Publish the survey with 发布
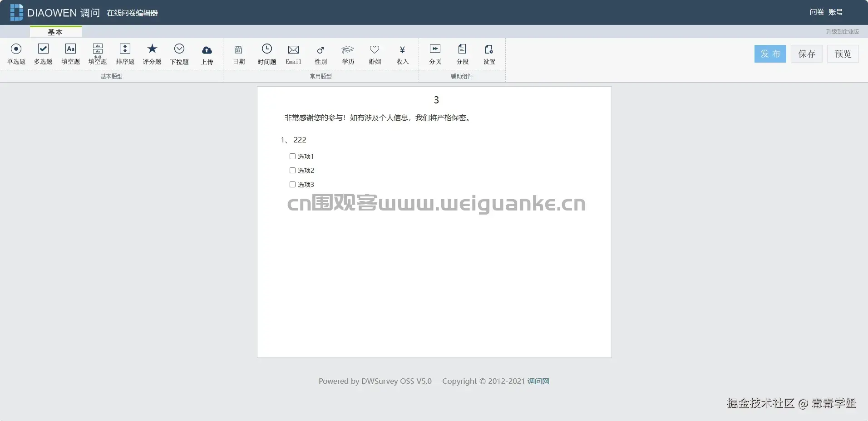Screen dimensions: 868x421 pyautogui.click(x=770, y=54)
